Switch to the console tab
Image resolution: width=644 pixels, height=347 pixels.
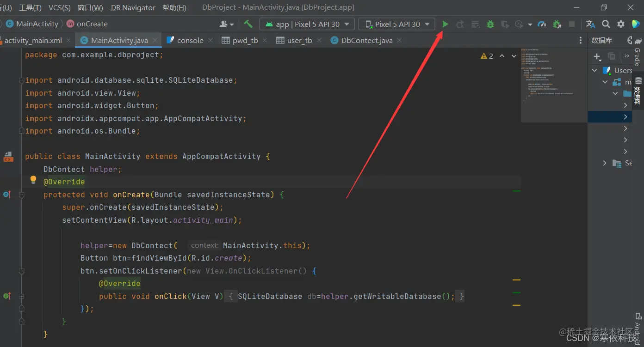coord(190,41)
